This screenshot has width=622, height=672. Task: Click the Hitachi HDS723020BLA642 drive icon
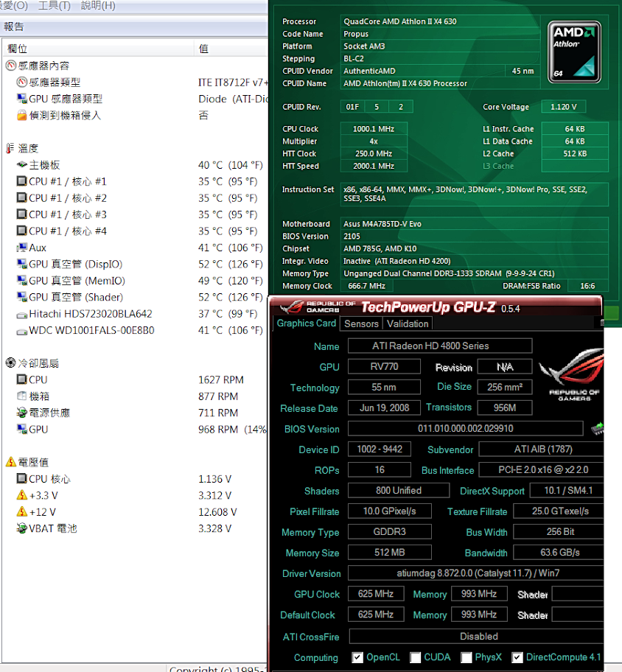21,315
